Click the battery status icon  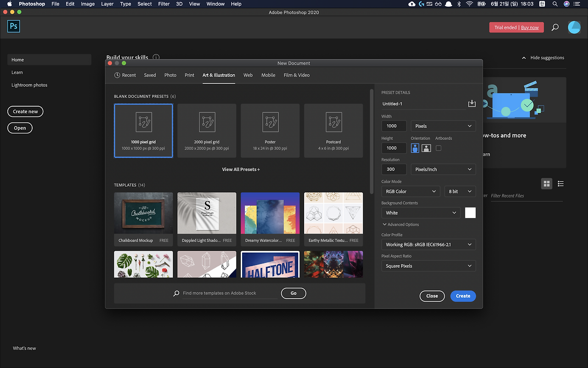482,4
